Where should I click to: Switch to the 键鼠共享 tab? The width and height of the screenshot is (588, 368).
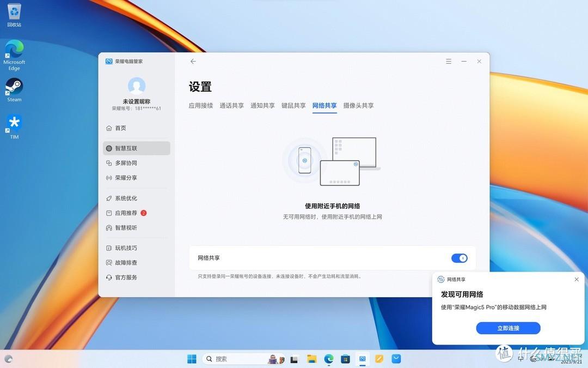[x=293, y=106]
